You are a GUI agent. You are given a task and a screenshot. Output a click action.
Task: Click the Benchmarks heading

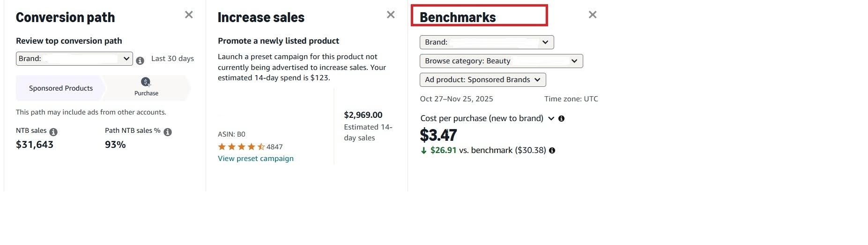458,17
